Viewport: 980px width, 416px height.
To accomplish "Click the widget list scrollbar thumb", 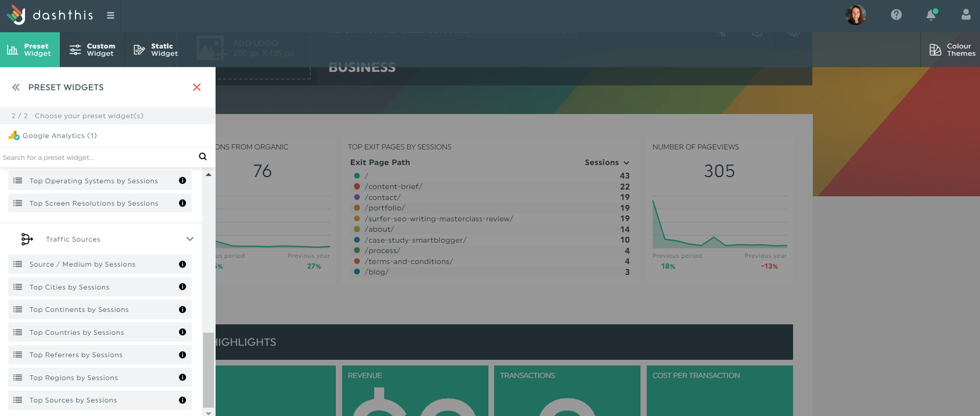I will [208, 370].
